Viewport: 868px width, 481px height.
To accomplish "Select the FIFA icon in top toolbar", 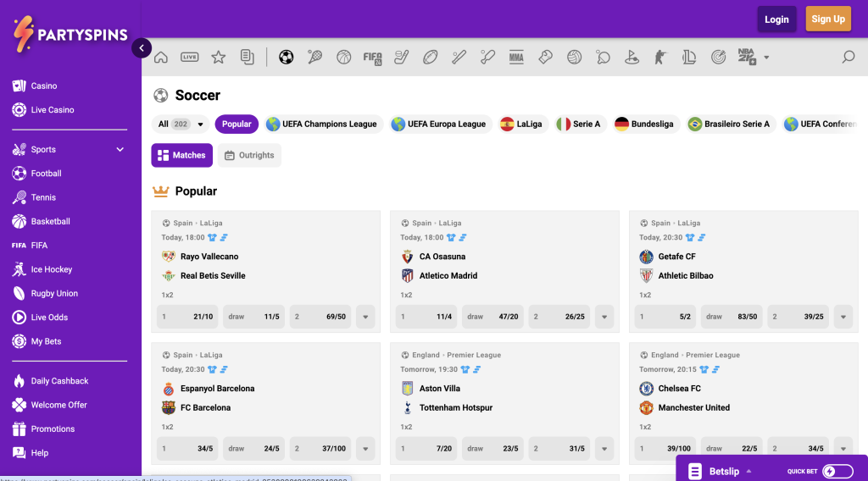I will 372,58.
